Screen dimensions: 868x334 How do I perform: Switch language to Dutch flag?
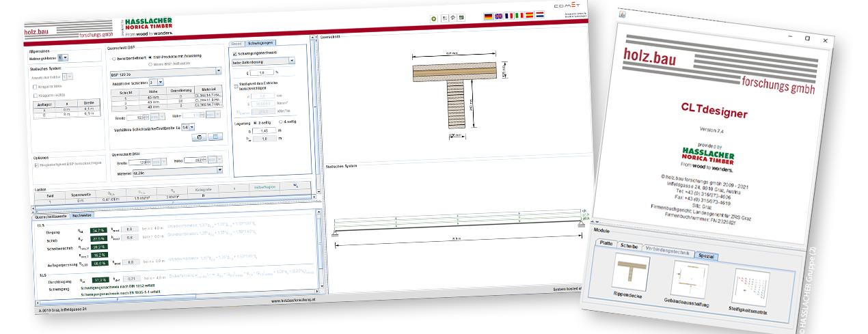(540, 14)
